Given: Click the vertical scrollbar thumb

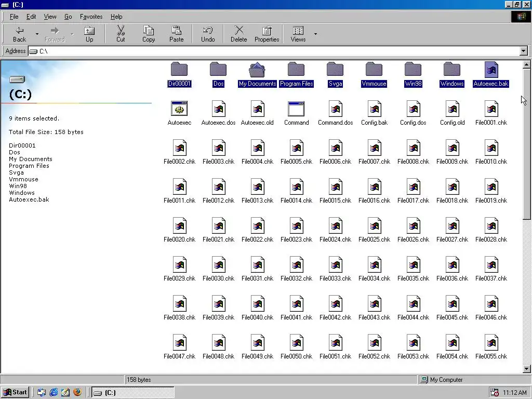Looking at the screenshot, I should click(527, 144).
